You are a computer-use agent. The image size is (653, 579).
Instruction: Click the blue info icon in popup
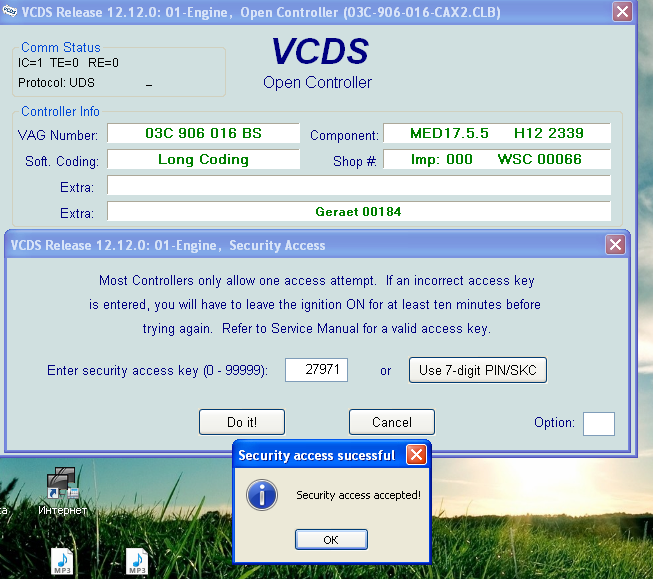(262, 495)
